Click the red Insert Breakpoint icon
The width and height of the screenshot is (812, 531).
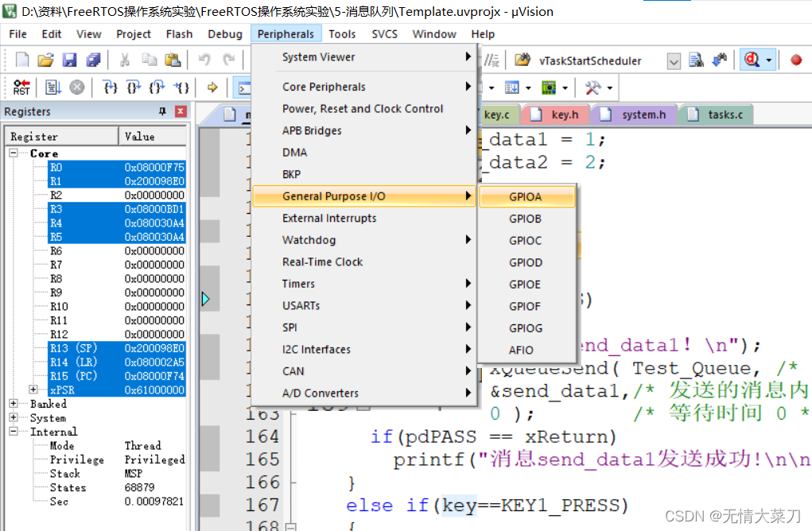(796, 60)
